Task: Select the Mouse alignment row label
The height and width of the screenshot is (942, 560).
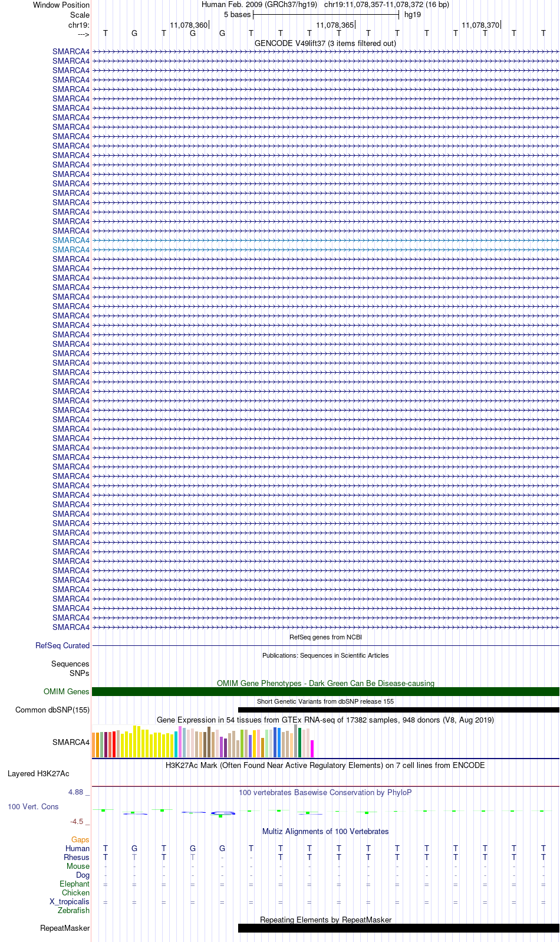Action: pos(78,866)
